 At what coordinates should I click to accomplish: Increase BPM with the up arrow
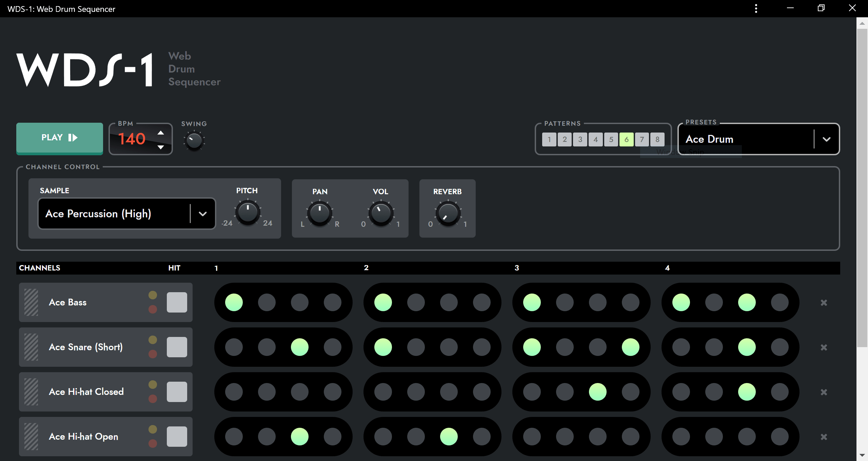(x=161, y=133)
